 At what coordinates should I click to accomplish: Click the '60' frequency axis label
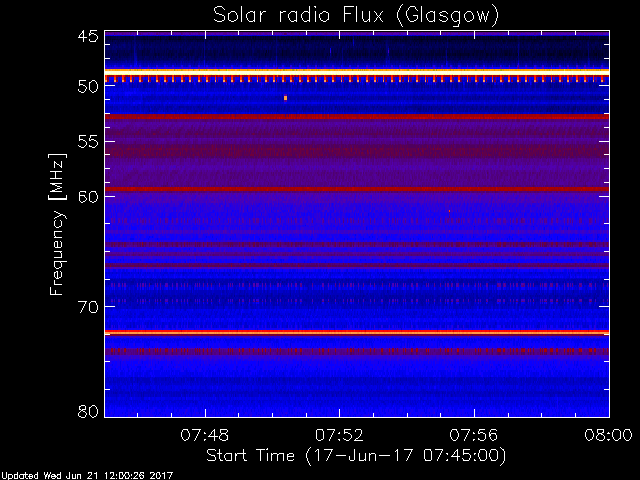tap(88, 197)
